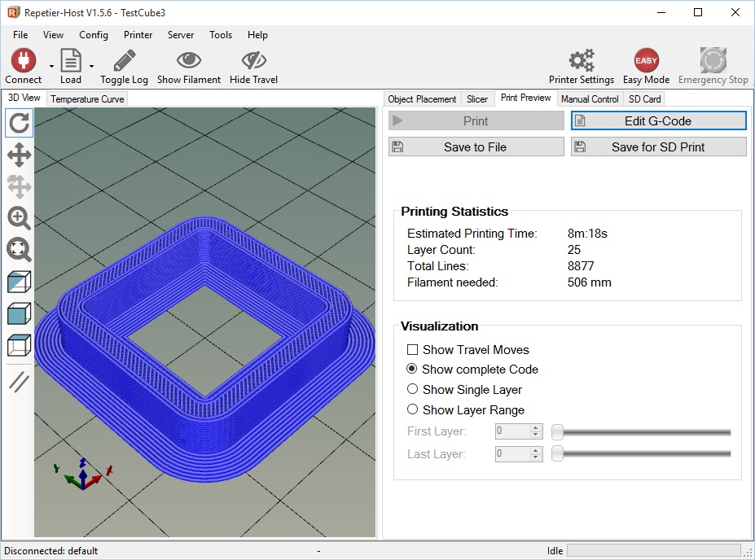755x560 pixels.
Task: Open the Tools menu
Action: [x=221, y=35]
